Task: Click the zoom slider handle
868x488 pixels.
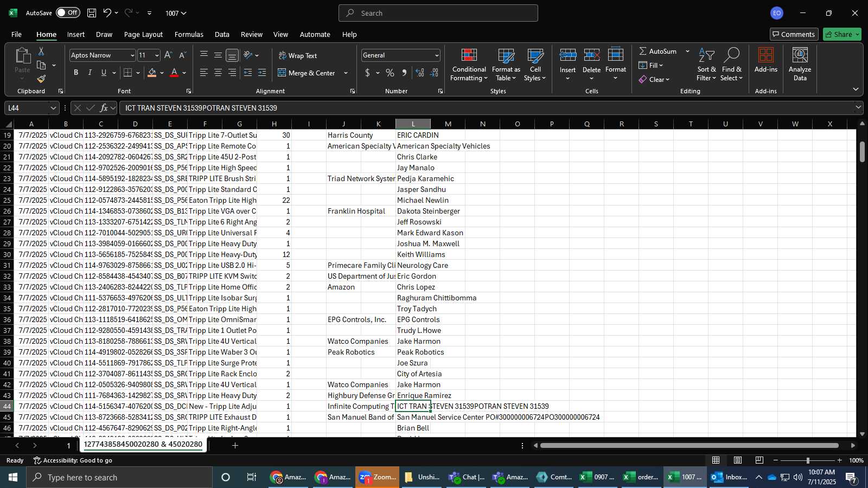Action: pos(808,460)
